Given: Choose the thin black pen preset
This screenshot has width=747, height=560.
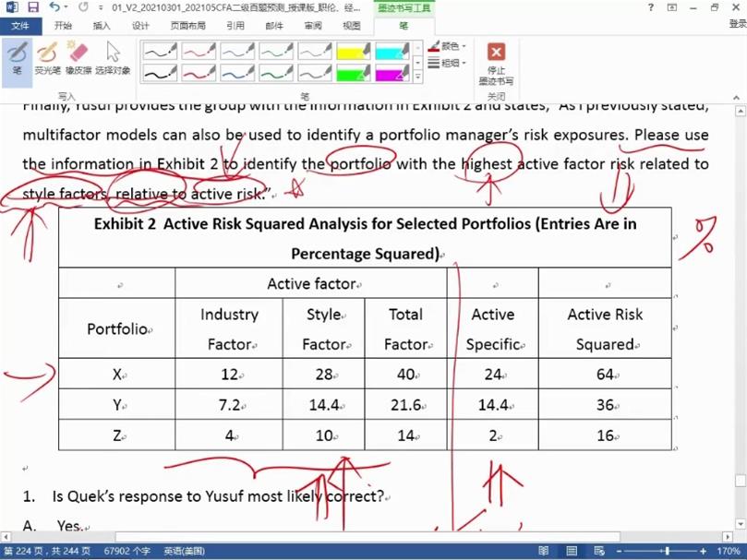Looking at the screenshot, I should coord(160,51).
